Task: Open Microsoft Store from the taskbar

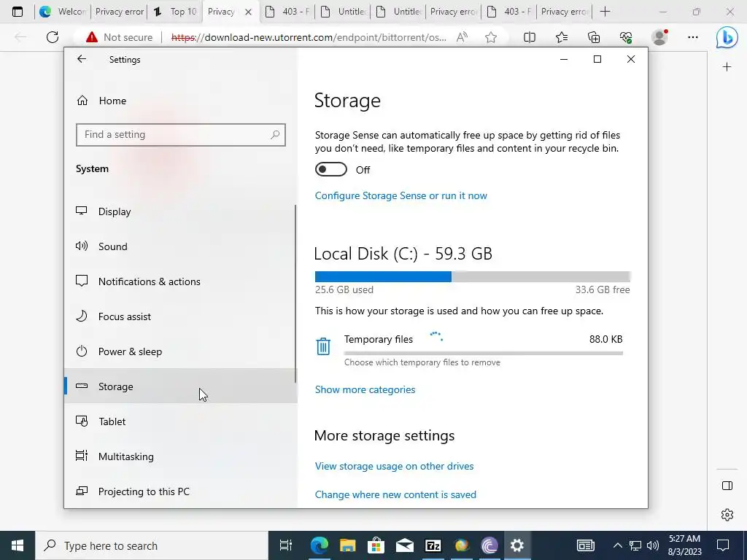Action: 376,545
